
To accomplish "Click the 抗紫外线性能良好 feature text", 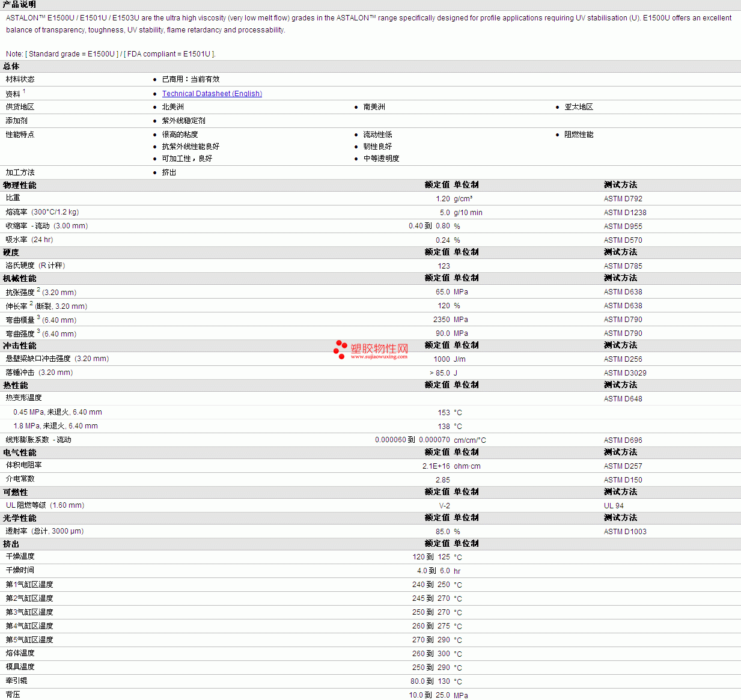I will [191, 147].
